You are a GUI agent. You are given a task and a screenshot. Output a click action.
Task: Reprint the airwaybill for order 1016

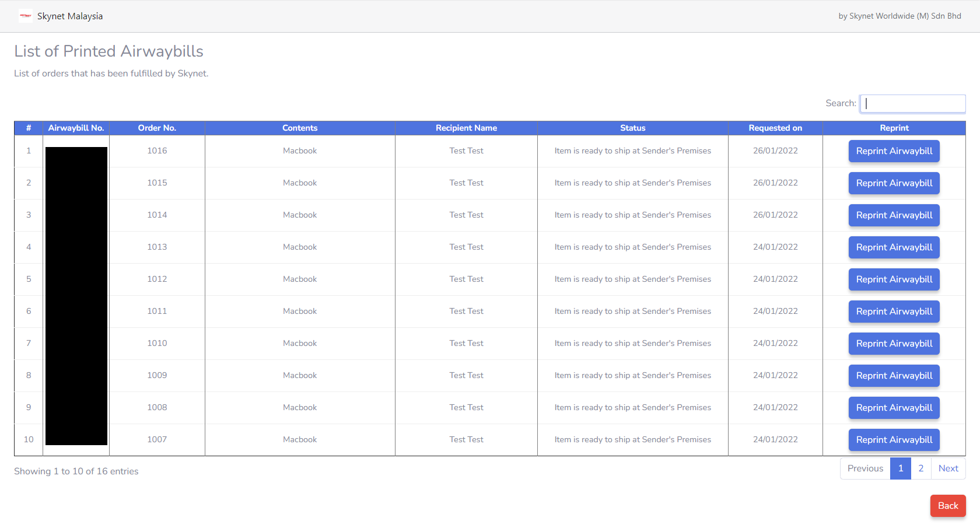click(894, 151)
